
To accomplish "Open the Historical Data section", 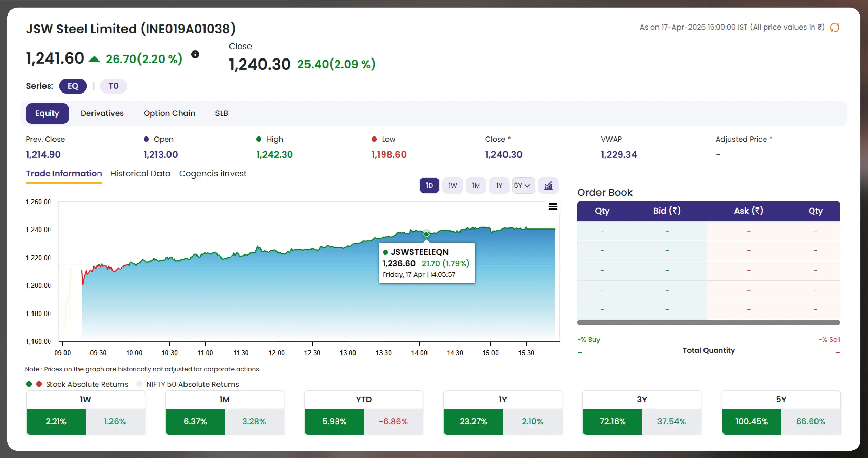I will click(141, 174).
